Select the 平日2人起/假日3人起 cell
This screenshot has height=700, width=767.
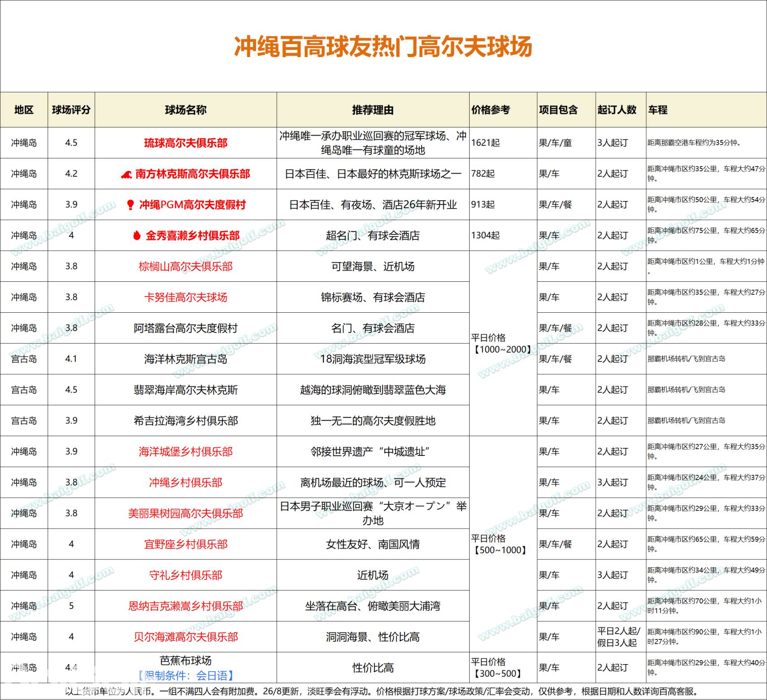[x=621, y=637]
